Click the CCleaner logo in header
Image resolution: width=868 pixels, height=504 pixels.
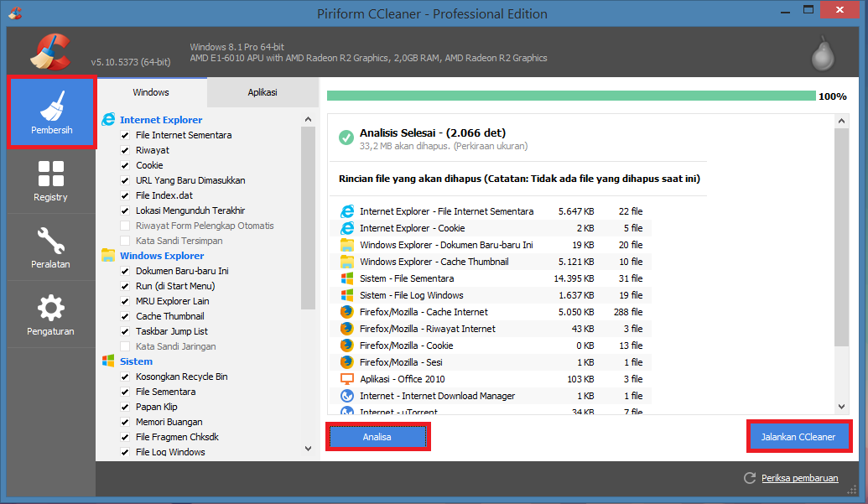coord(50,53)
